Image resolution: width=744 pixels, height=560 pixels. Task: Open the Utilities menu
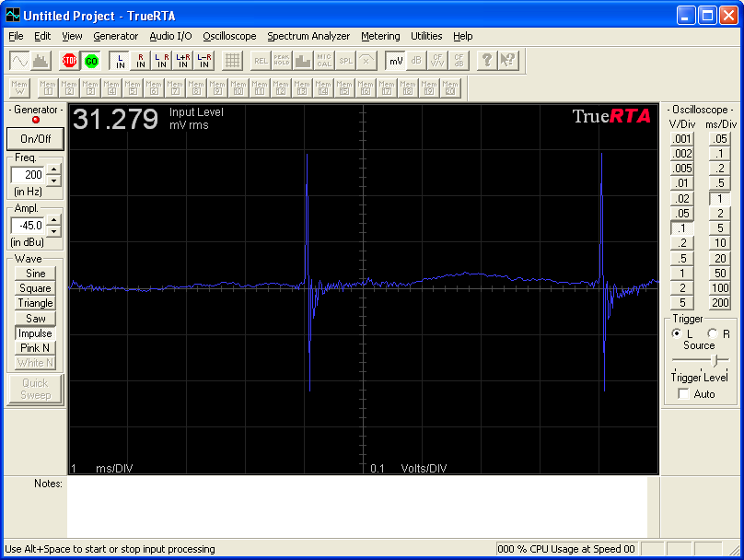pos(426,36)
